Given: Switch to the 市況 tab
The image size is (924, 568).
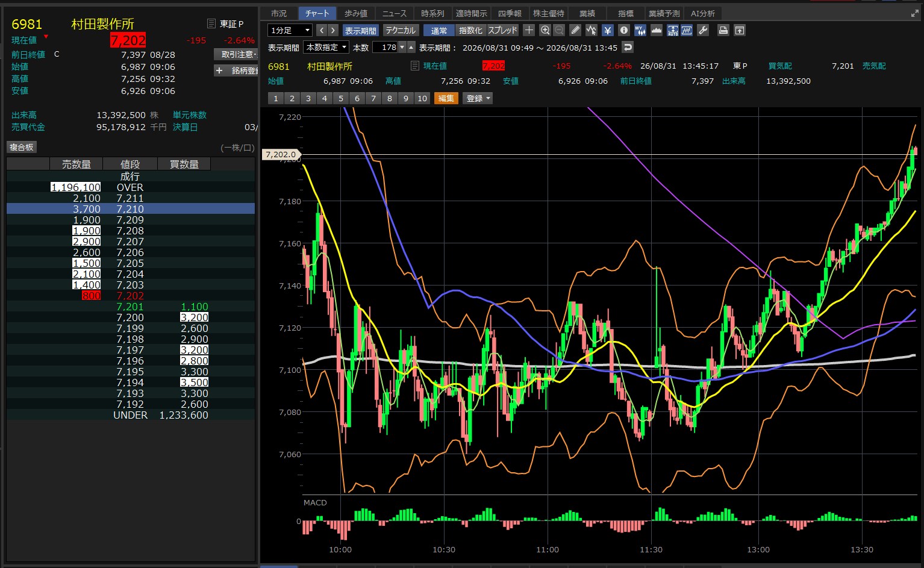Looking at the screenshot, I should coord(279,13).
